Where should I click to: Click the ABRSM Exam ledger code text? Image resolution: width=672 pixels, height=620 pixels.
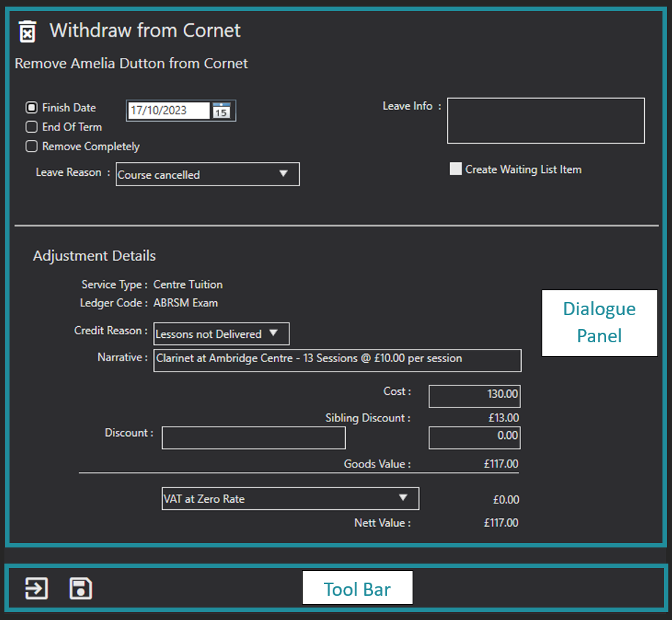click(185, 303)
